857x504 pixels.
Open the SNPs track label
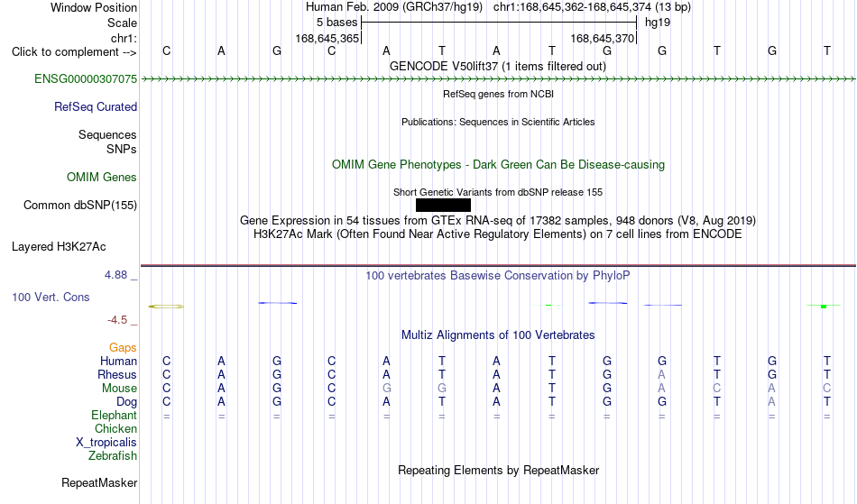point(122,149)
